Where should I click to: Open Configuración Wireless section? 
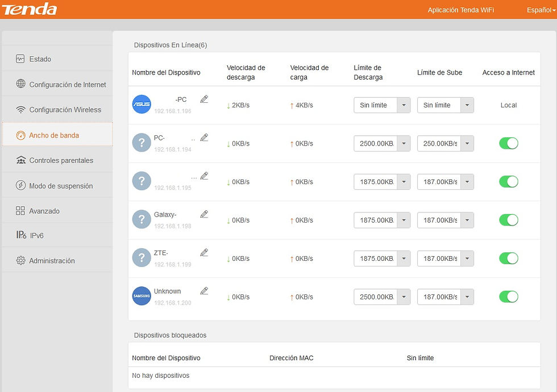point(57,110)
